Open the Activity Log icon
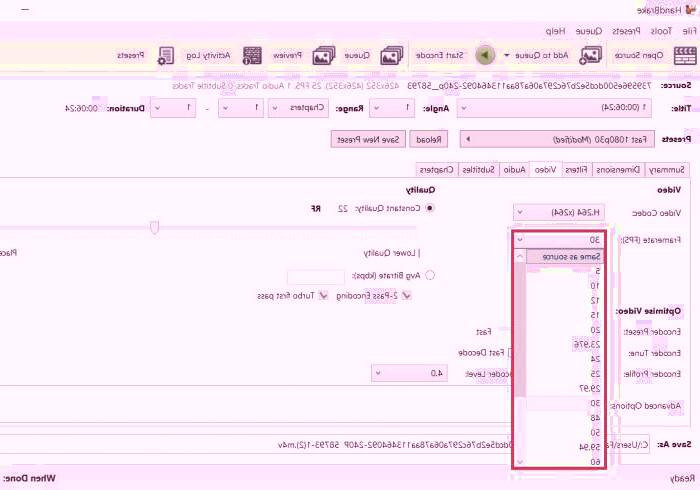Image resolution: width=700 pixels, height=490 pixels. coord(252,56)
